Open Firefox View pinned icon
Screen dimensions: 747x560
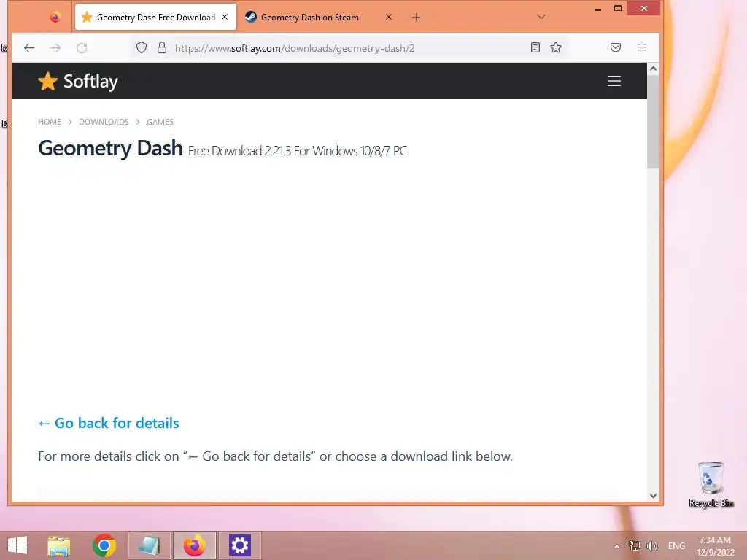click(55, 17)
